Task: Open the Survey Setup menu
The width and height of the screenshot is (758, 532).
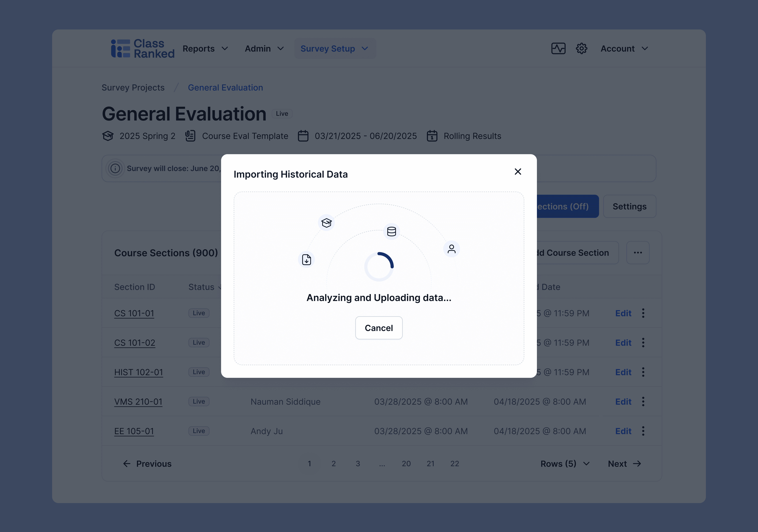Action: coord(334,49)
